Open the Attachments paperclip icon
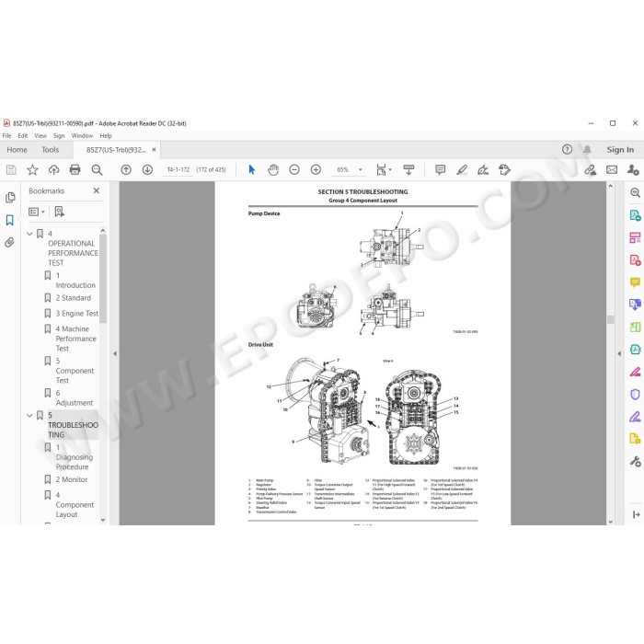 (x=10, y=242)
